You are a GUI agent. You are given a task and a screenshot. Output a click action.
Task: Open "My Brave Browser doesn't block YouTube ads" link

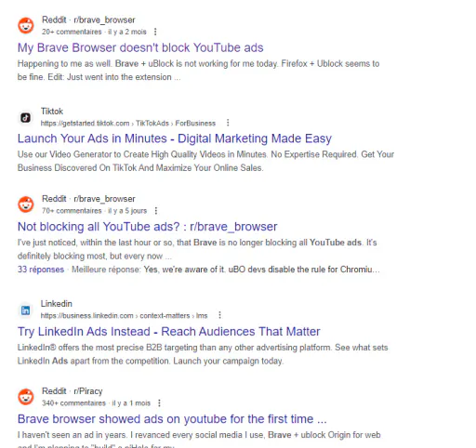[140, 47]
